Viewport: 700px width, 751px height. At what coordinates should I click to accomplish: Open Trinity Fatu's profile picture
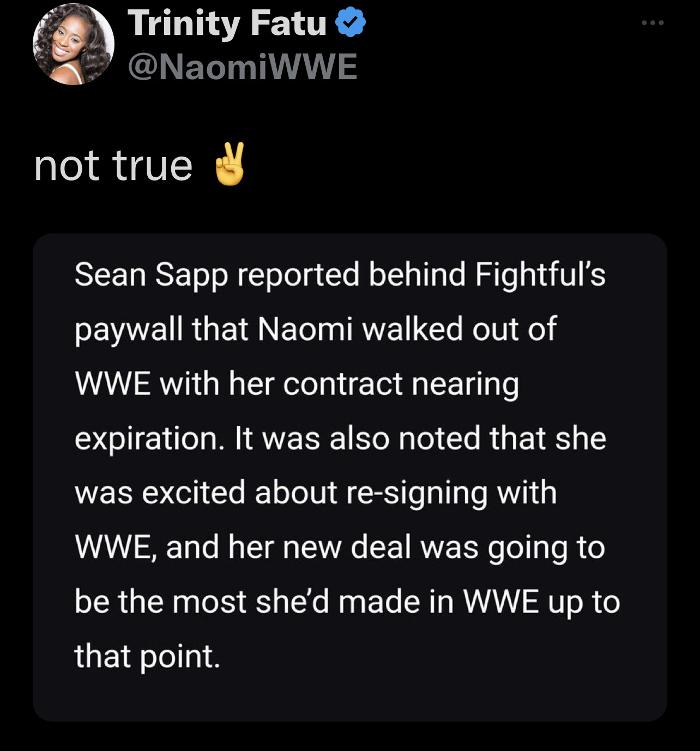(x=74, y=44)
